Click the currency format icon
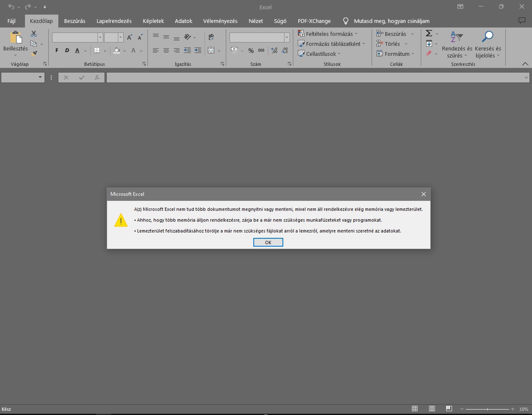The image size is (532, 415). 234,50
